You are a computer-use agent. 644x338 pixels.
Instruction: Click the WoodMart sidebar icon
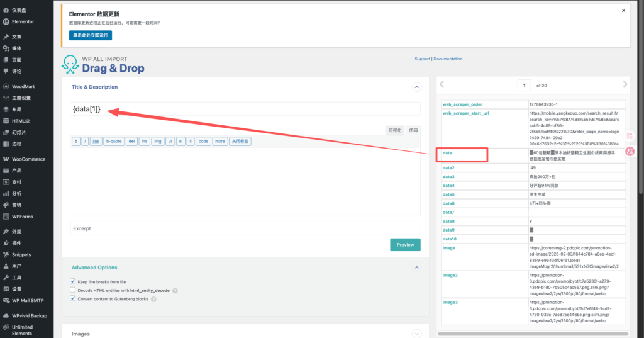tap(6, 86)
